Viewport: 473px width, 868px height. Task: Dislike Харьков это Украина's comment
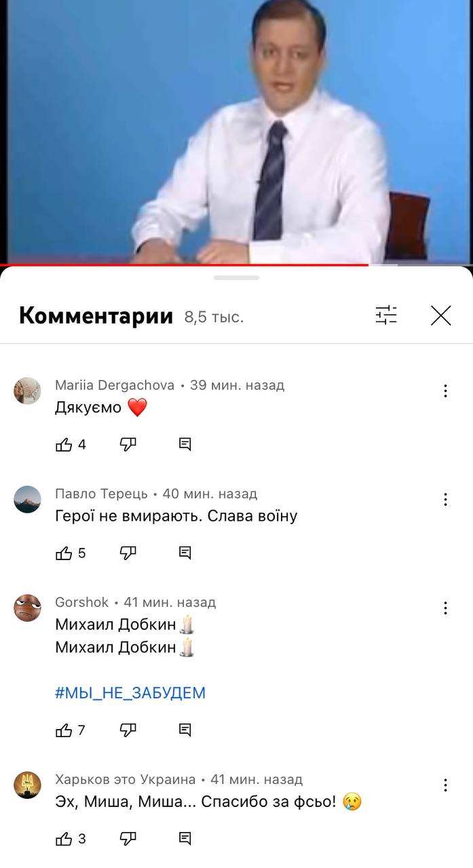pyautogui.click(x=128, y=839)
